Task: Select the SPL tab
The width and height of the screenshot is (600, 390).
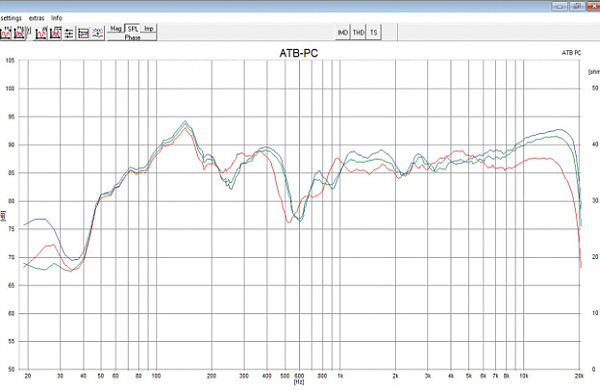Action: [133, 29]
